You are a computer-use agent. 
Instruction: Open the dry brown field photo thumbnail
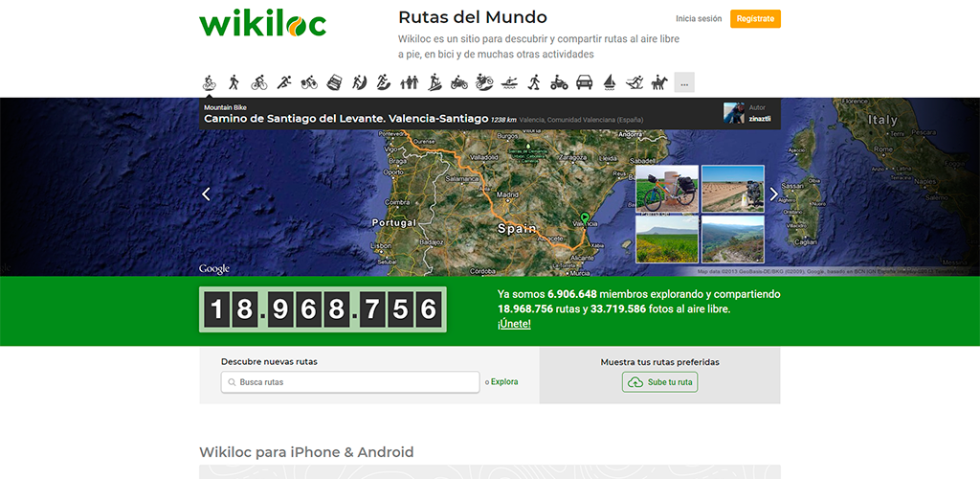pyautogui.click(x=732, y=189)
